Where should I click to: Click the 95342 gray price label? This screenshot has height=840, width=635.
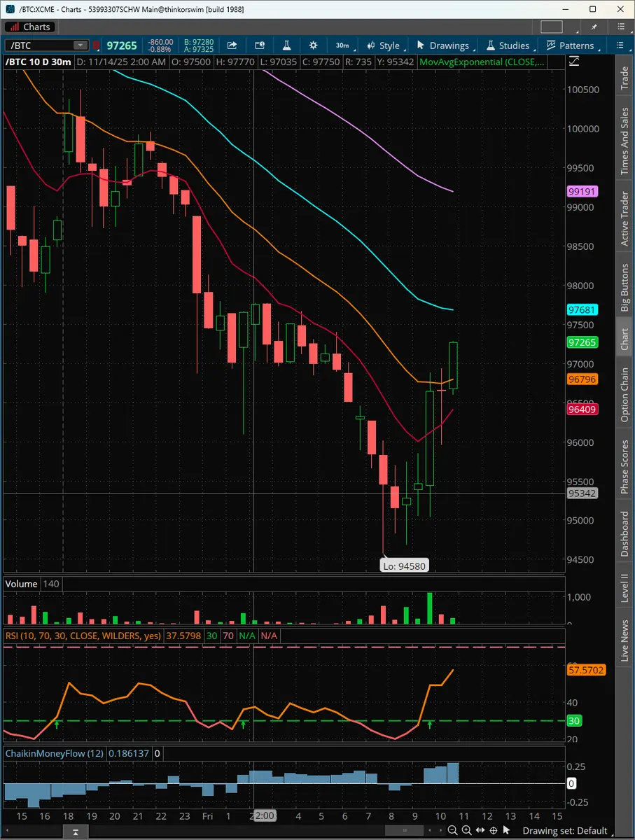tap(581, 493)
